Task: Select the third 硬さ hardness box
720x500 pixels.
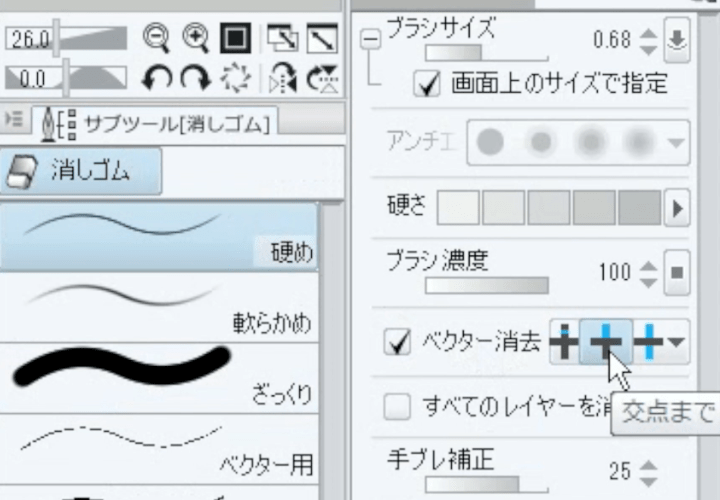Action: [549, 208]
